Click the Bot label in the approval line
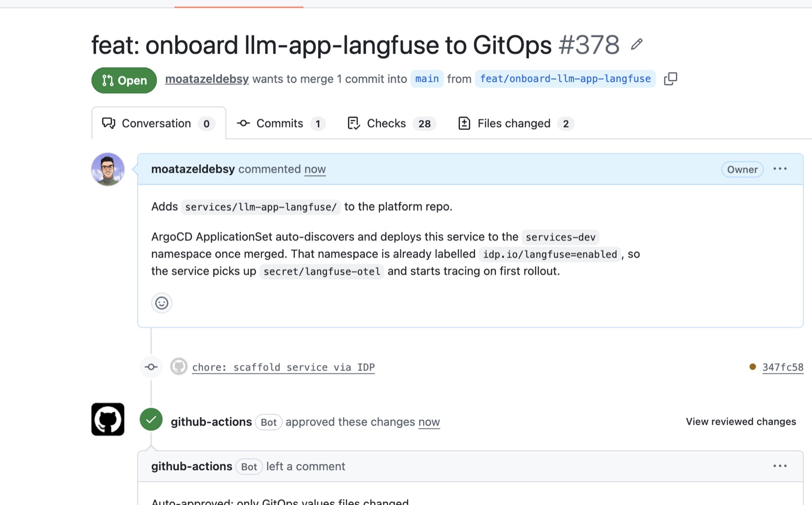Viewport: 812px width, 505px height. (x=268, y=422)
